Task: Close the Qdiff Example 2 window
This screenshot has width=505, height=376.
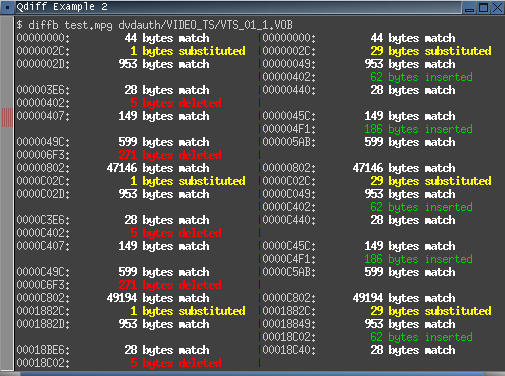Action: point(497,7)
